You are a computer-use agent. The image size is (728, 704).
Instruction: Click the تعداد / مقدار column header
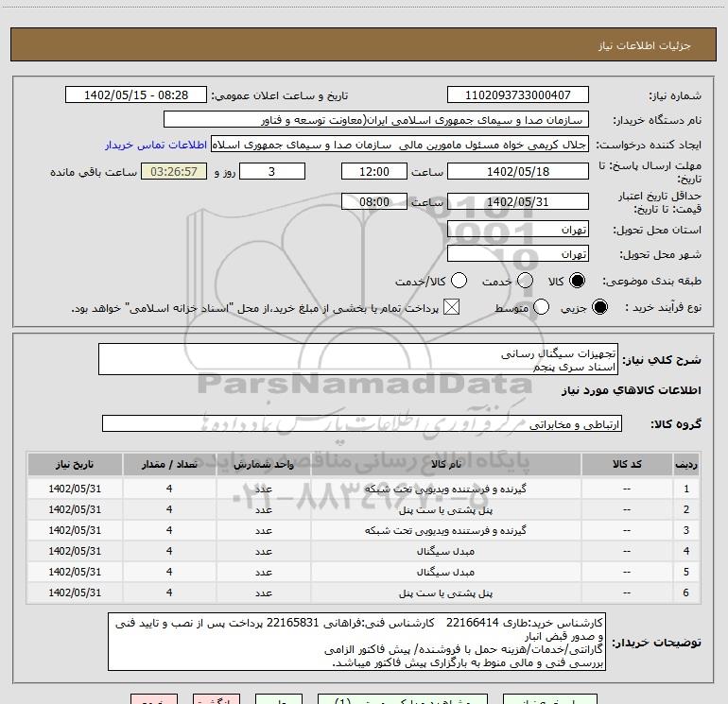tap(169, 465)
